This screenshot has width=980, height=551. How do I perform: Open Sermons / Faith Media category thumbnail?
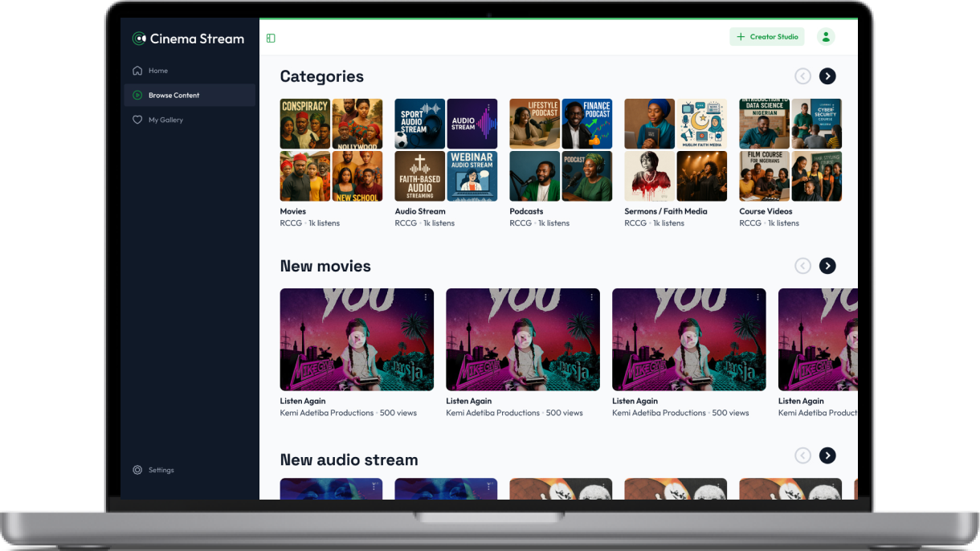[675, 149]
